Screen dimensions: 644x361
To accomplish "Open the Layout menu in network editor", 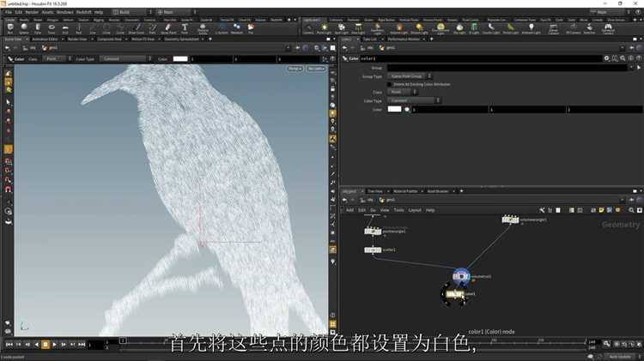I will [x=415, y=210].
